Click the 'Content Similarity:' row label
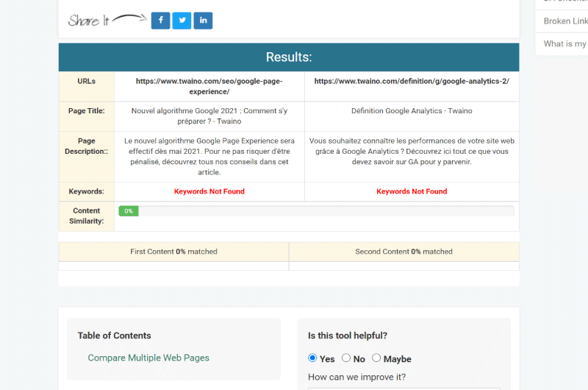This screenshot has height=390, width=588. point(86,216)
